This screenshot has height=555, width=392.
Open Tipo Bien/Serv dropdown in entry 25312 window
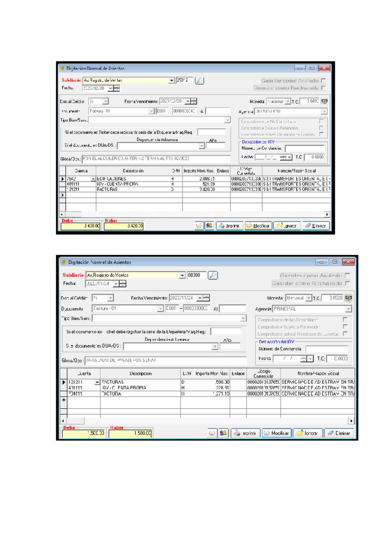click(227, 120)
